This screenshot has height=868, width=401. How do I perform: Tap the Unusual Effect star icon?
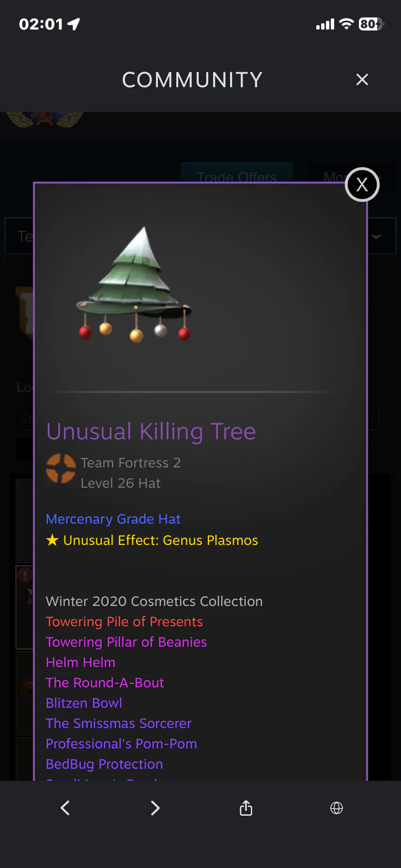[52, 540]
